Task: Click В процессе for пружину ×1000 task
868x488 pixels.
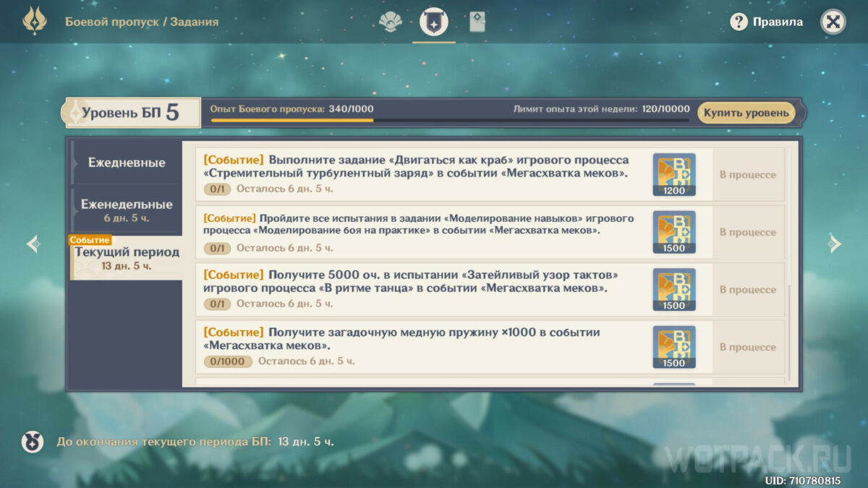Action: click(x=748, y=347)
